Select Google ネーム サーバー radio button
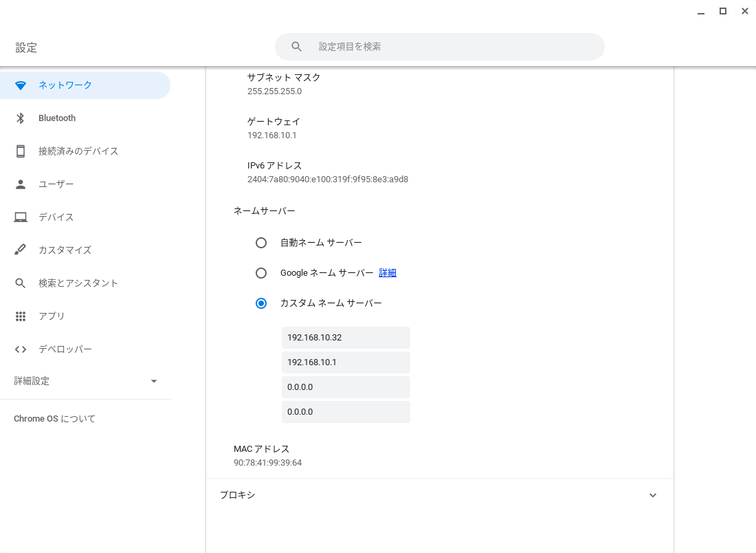Screen dimensions: 756x553 (x=261, y=273)
